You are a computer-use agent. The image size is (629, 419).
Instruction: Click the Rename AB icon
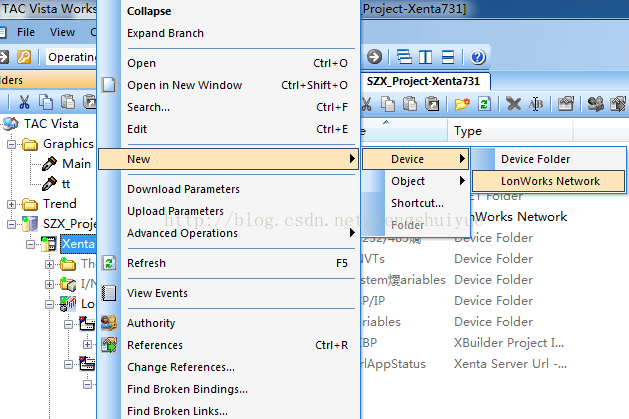tap(535, 104)
